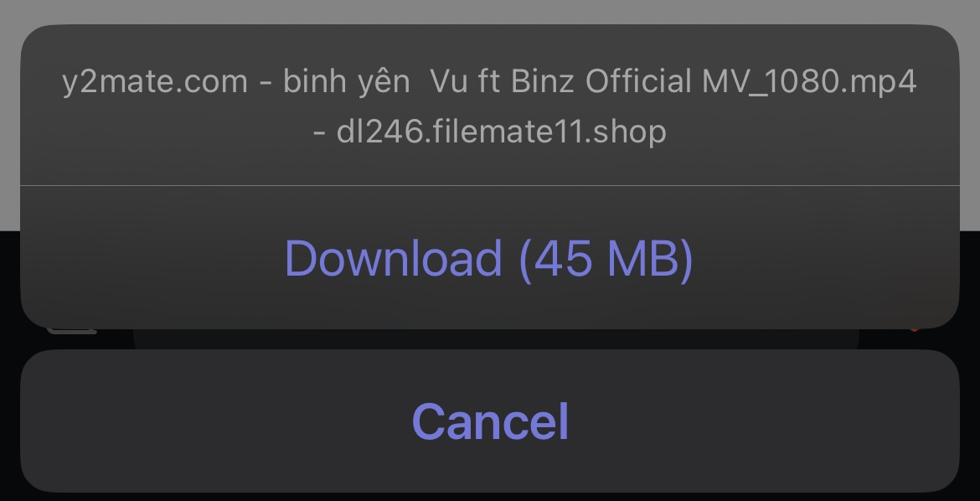Tap Download (45 MB) button

coord(489,257)
